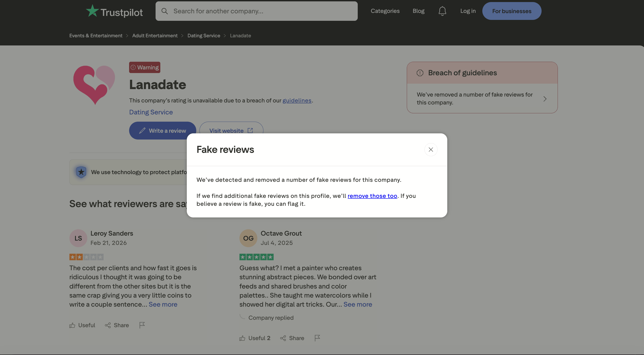This screenshot has width=644, height=355.
Task: Click the red Warning badge
Action: pos(144,67)
